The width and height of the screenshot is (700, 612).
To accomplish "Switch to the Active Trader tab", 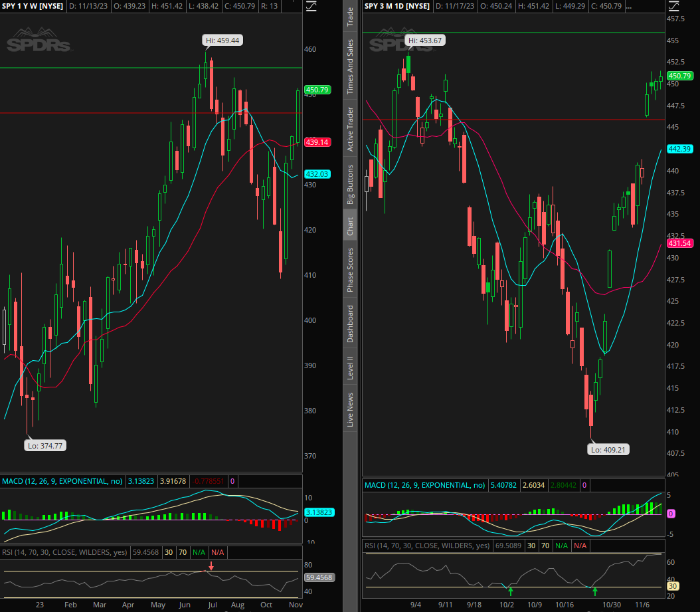I will pos(351,129).
